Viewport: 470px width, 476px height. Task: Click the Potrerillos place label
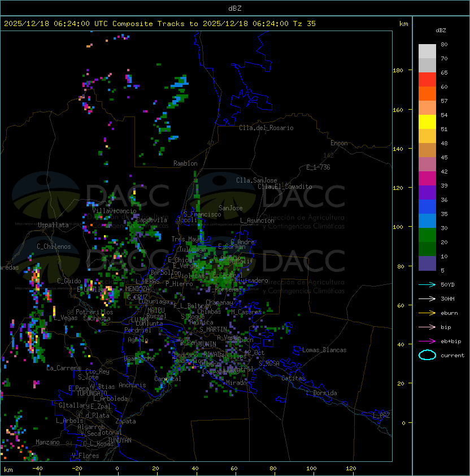[94, 312]
